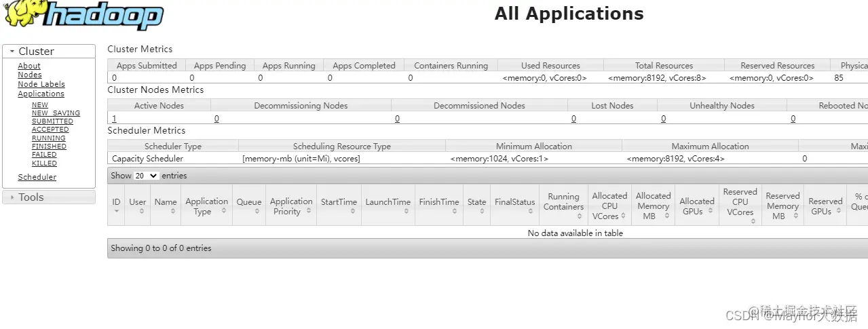868x329 pixels.
Task: Click the All Applications page title
Action: pyautogui.click(x=569, y=14)
